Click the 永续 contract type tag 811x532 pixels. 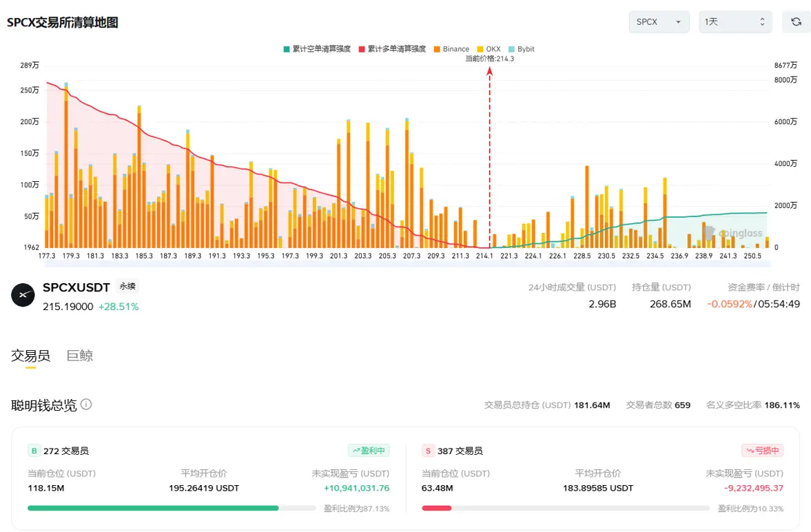(127, 286)
